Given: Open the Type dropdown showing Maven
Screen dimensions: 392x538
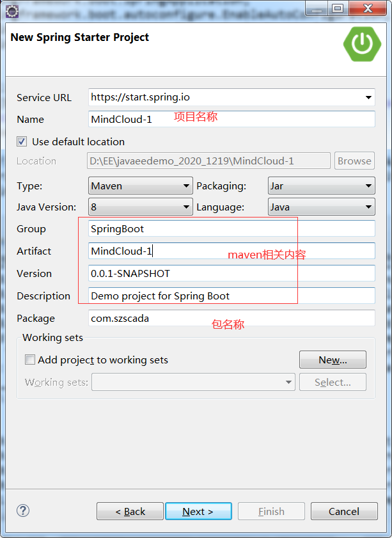Looking at the screenshot, I should coord(141,186).
